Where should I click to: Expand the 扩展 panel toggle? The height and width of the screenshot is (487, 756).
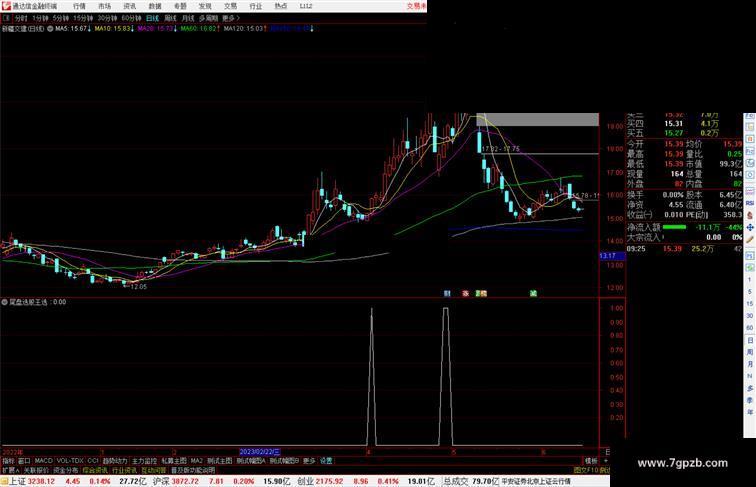point(10,470)
